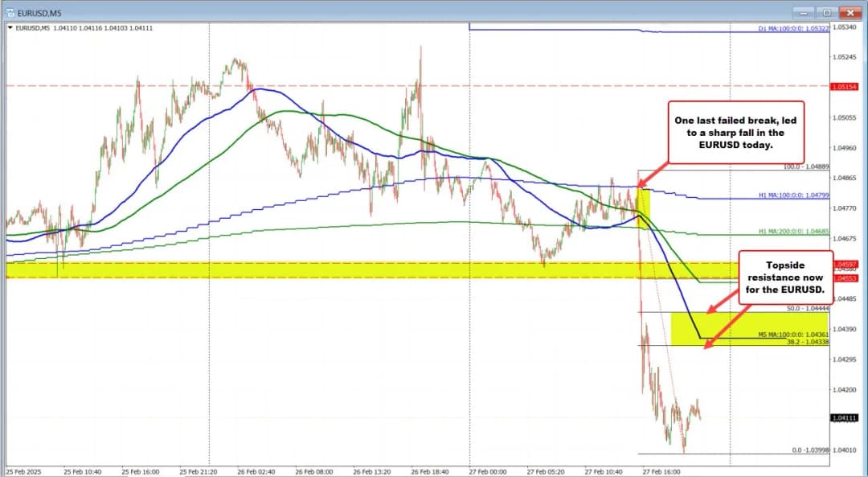Click the wide yellow horizontal support band
The height and width of the screenshot is (477, 868).
(321, 270)
